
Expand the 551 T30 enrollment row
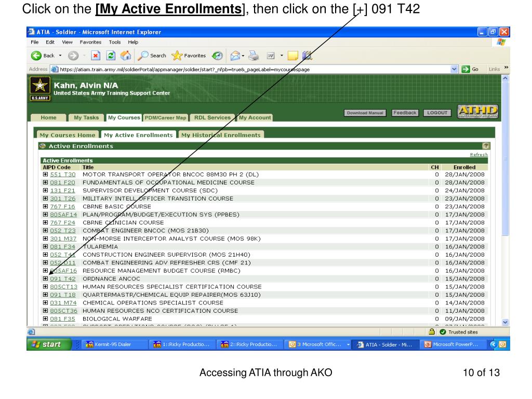(x=46, y=175)
